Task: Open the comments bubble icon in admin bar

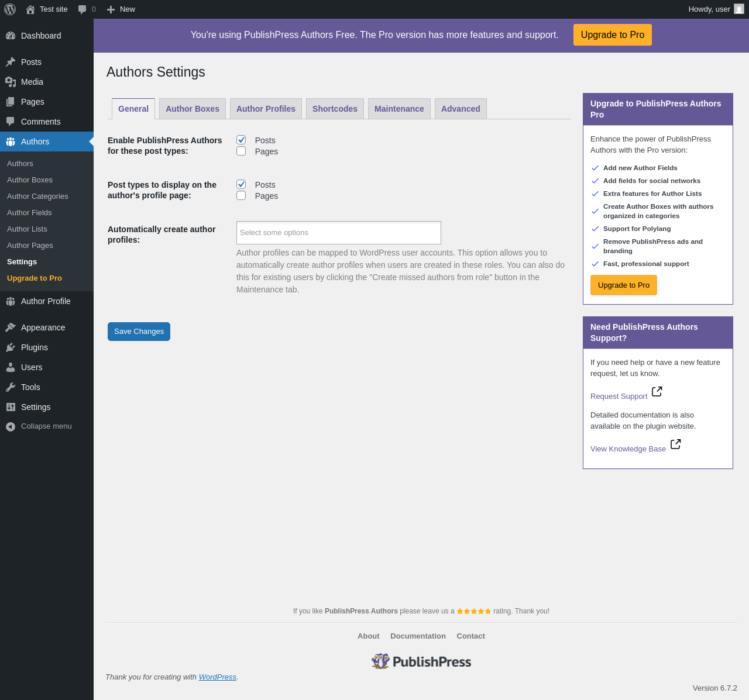Action: tap(83, 9)
